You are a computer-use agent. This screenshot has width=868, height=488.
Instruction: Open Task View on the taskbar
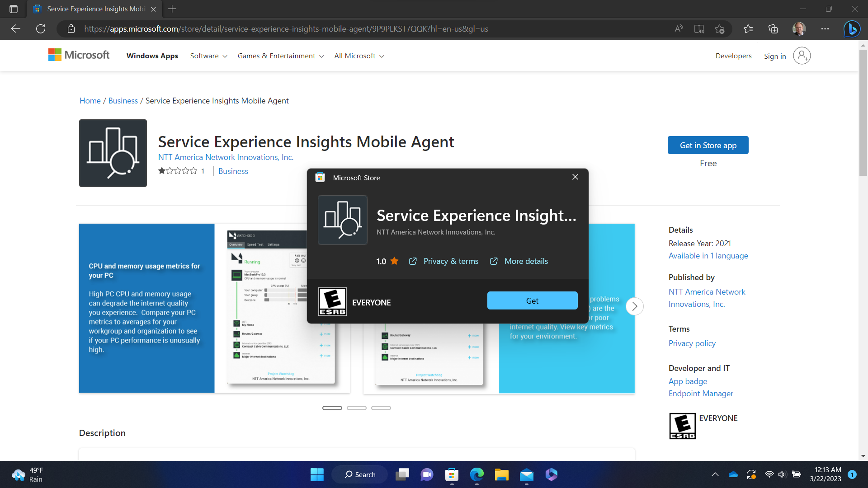[x=402, y=474]
